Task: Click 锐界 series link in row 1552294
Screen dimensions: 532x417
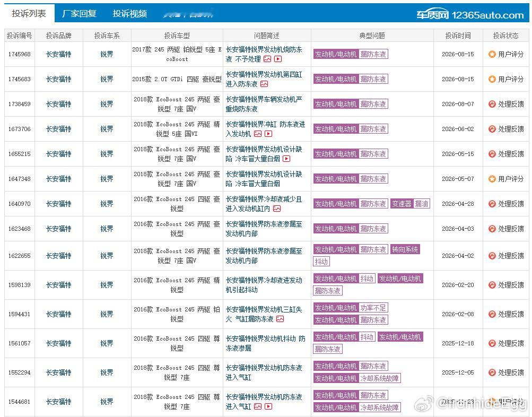Action: [107, 372]
